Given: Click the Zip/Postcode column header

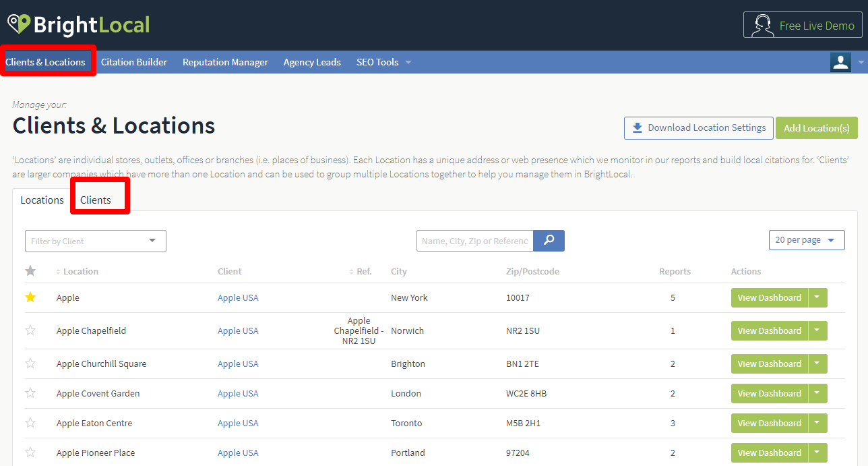Looking at the screenshot, I should [x=532, y=271].
